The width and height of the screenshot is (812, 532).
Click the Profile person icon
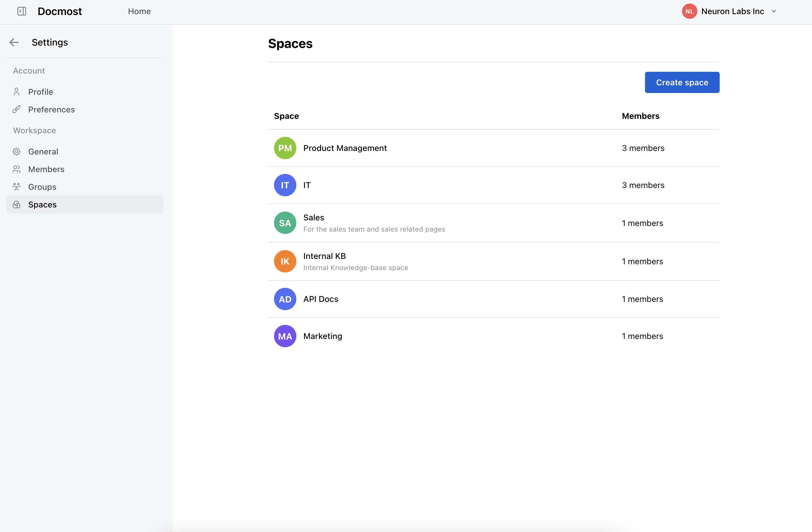16,92
